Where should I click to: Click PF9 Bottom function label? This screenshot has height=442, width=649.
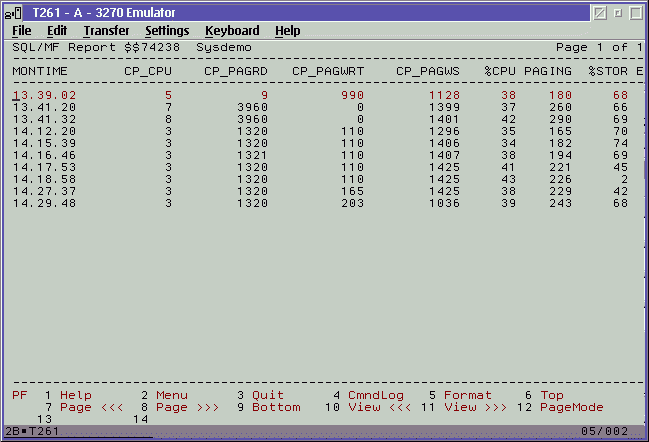click(276, 407)
